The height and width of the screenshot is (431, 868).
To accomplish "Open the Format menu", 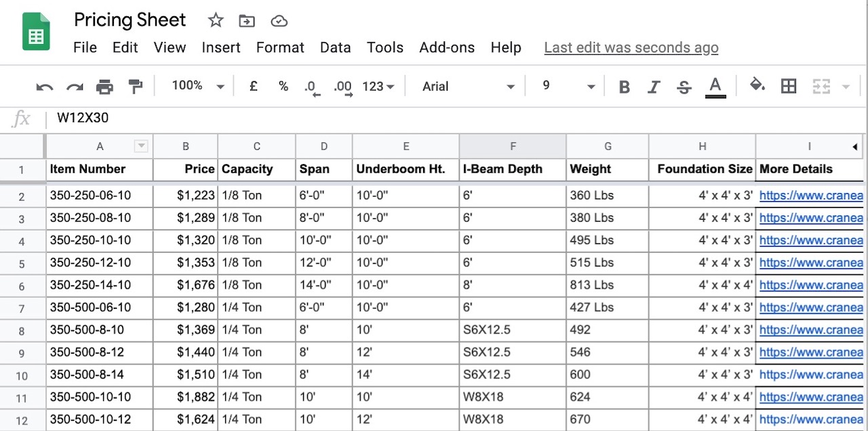I will pyautogui.click(x=280, y=47).
